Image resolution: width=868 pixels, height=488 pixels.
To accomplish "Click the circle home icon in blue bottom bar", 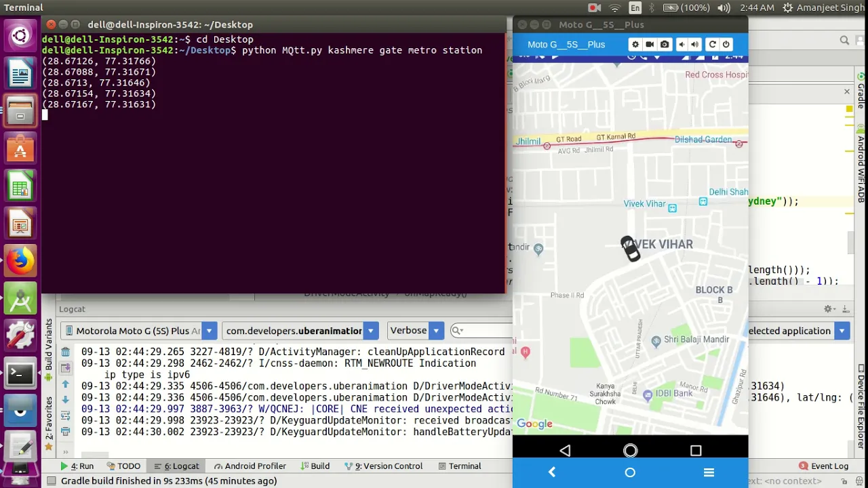I will pyautogui.click(x=630, y=472).
